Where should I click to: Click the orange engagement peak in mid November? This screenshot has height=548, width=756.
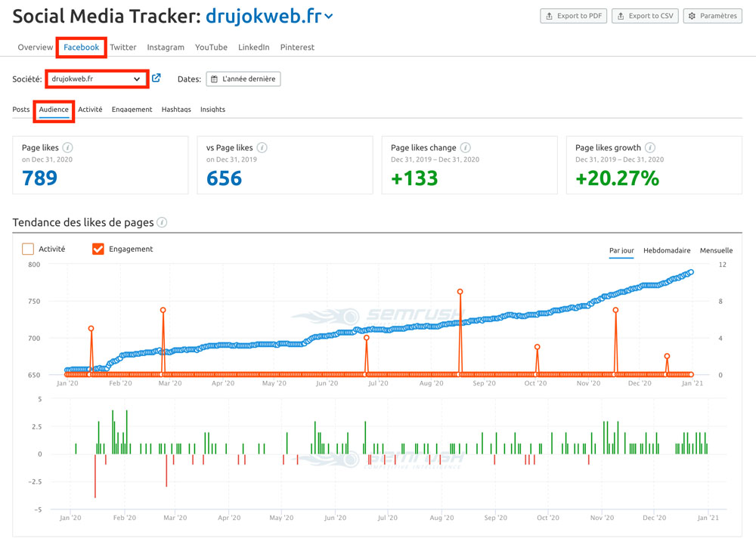(615, 310)
